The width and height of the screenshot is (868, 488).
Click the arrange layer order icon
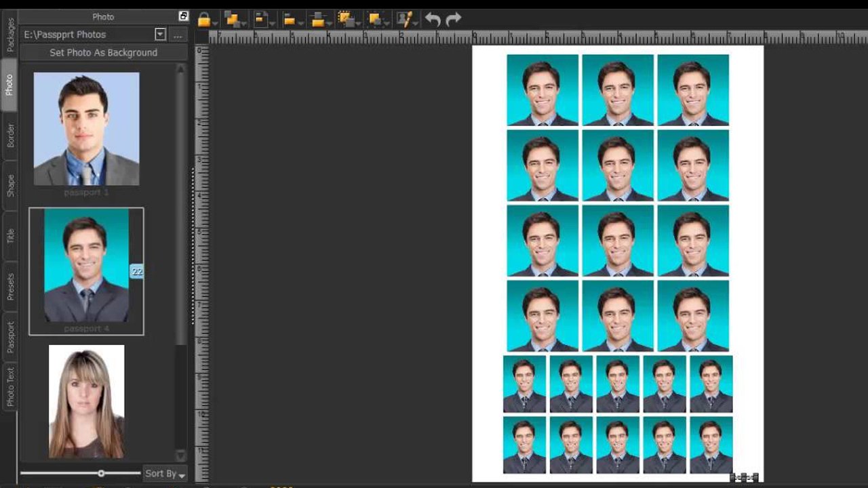click(233, 20)
